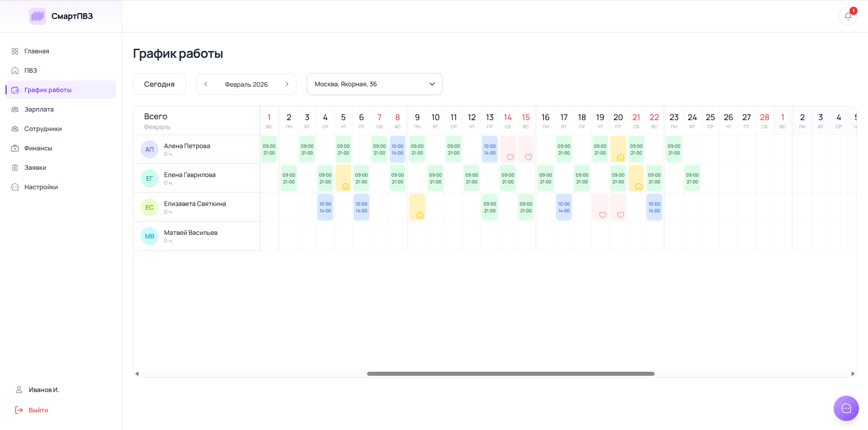The height and width of the screenshot is (430, 868).
Task: Open the support chat bubble
Action: (846, 408)
